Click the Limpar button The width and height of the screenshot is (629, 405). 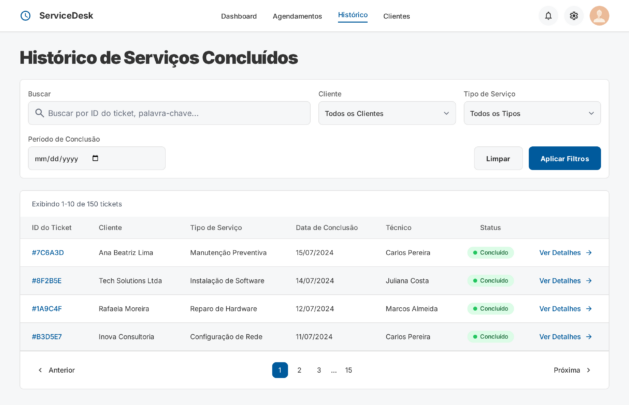pos(498,158)
